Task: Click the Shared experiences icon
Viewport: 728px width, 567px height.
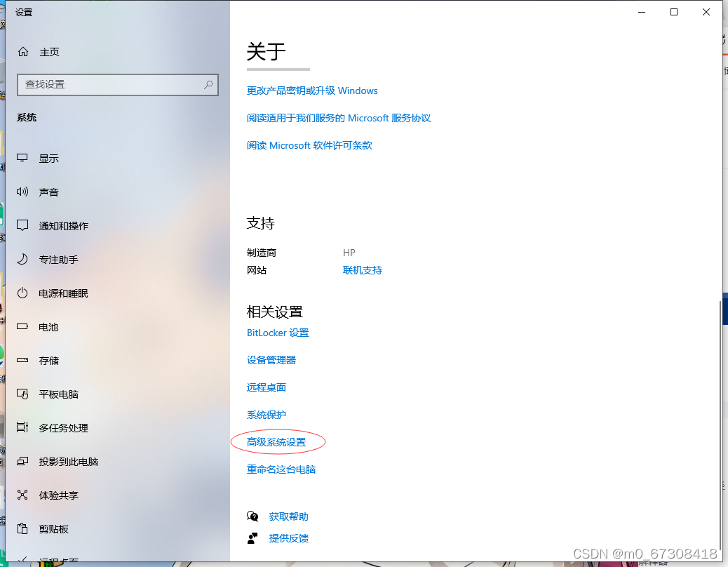Action: click(22, 495)
